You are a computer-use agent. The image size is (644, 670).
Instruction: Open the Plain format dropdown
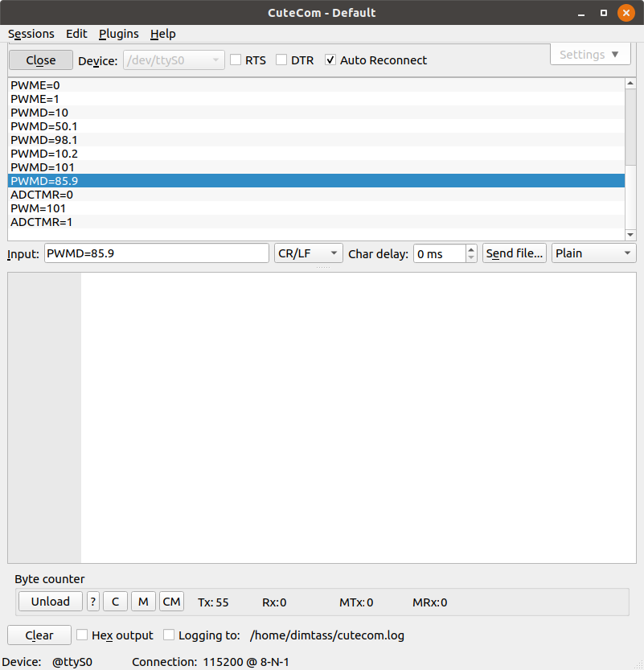point(593,253)
